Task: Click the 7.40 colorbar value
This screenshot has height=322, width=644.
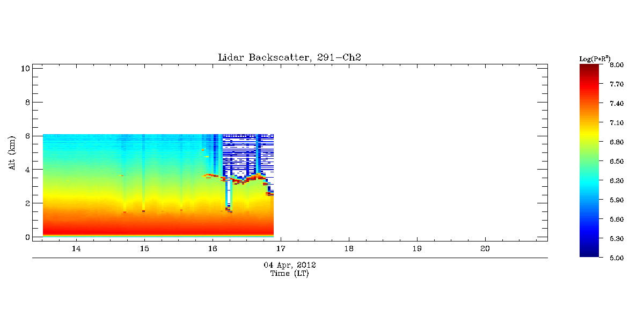Action: click(x=616, y=104)
